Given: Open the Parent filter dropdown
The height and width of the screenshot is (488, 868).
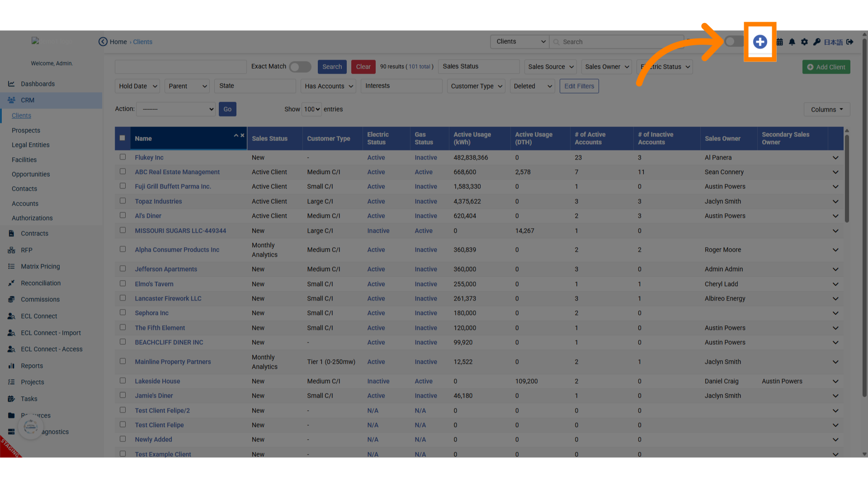Looking at the screenshot, I should click(187, 86).
